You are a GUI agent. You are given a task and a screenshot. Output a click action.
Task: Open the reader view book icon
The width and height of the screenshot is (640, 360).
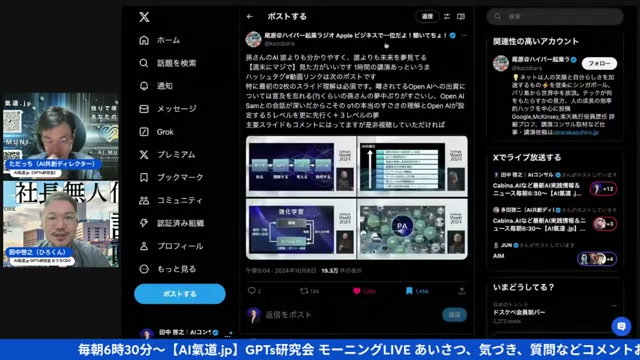click(x=461, y=16)
